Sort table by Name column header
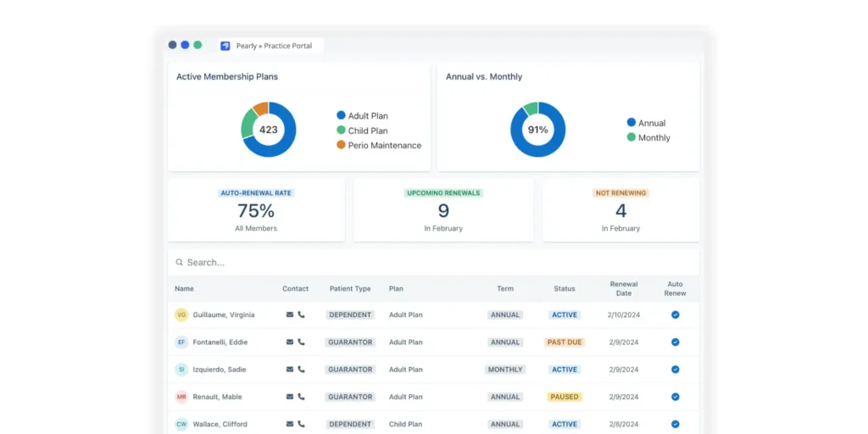 (x=184, y=289)
